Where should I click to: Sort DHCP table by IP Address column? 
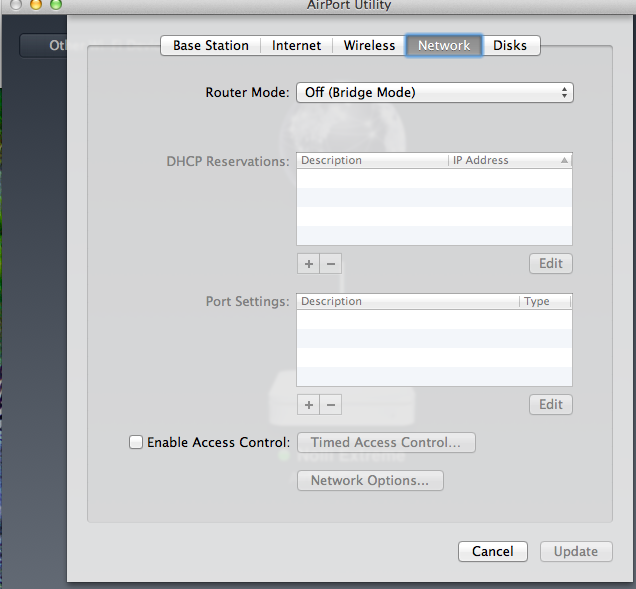tap(509, 160)
